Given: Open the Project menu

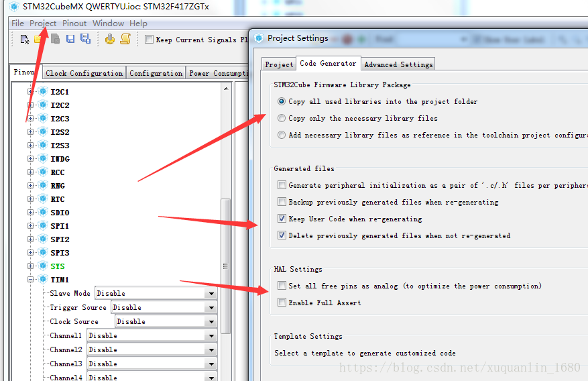Looking at the screenshot, I should pos(43,23).
